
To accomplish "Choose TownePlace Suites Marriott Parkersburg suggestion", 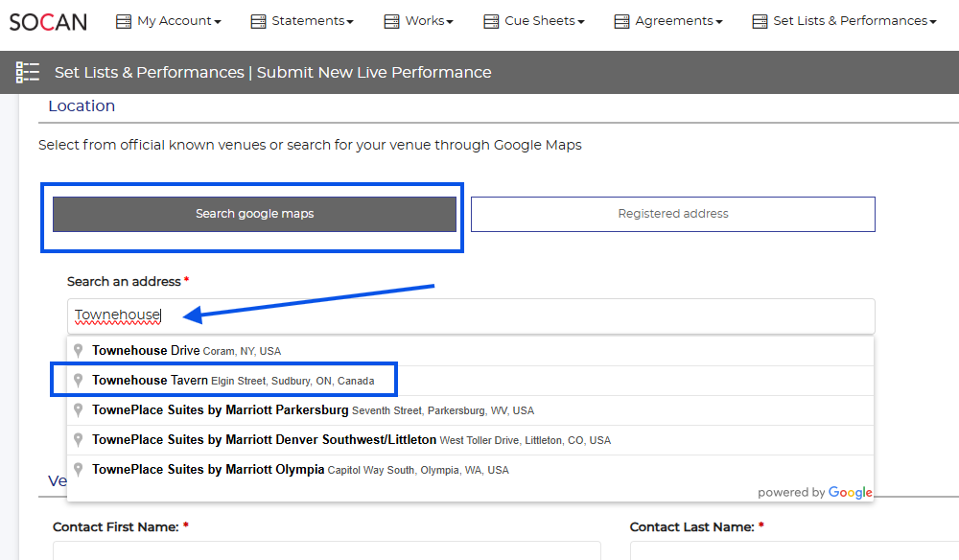I will tap(313, 410).
